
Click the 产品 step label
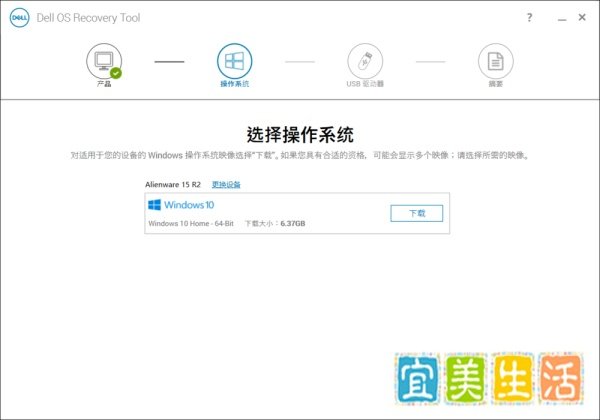[x=104, y=84]
